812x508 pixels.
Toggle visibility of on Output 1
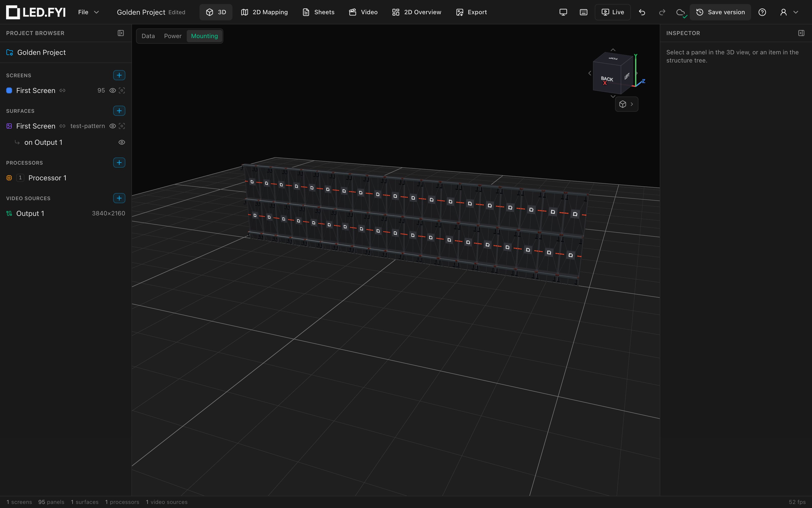click(122, 142)
